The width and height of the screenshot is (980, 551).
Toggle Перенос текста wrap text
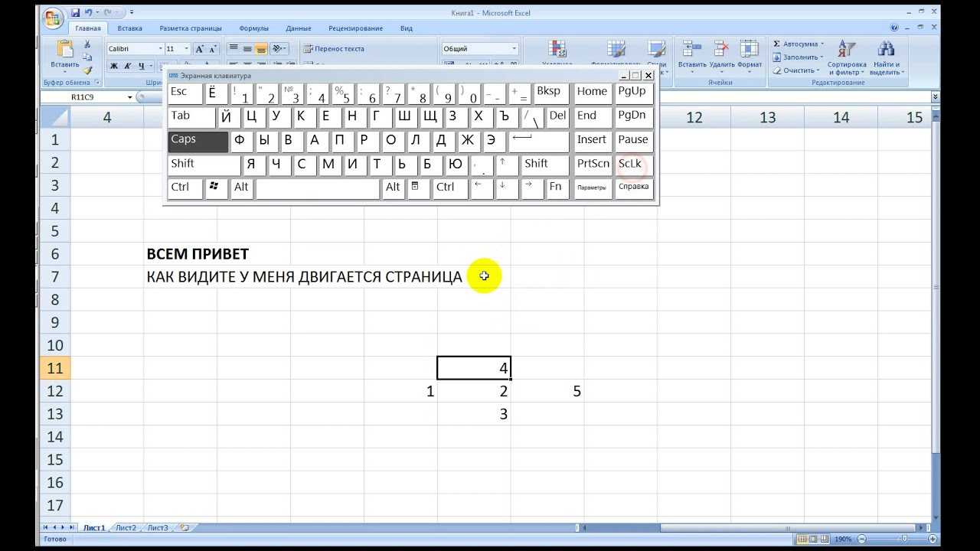click(334, 48)
